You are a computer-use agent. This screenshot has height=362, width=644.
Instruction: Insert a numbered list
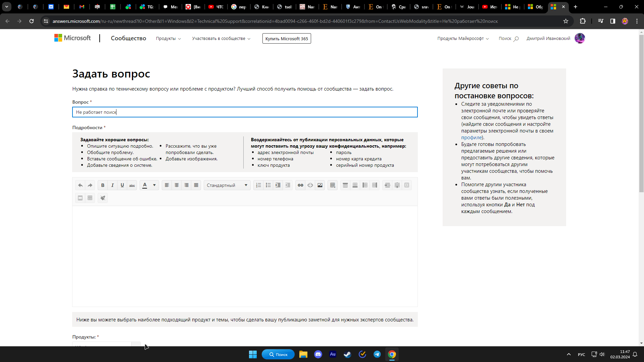pos(258,185)
